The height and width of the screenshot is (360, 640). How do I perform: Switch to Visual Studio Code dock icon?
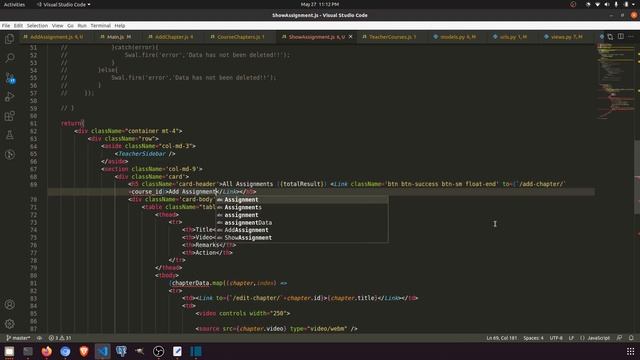click(102, 351)
